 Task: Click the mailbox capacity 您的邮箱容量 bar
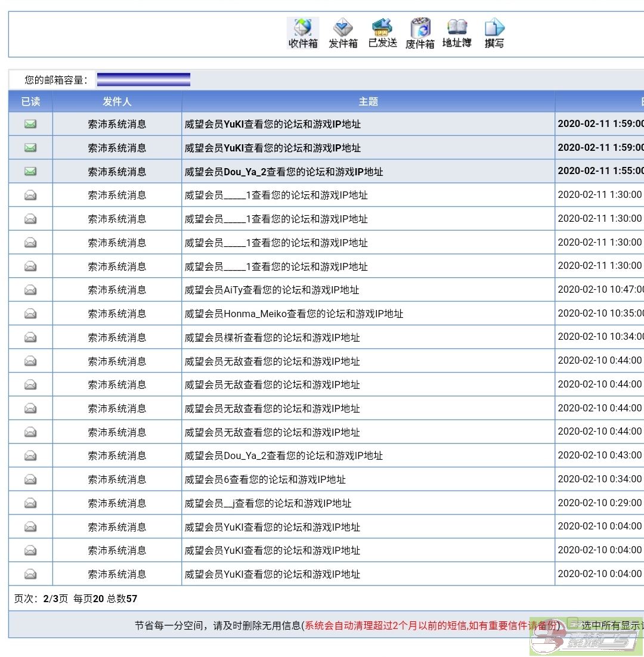(143, 80)
